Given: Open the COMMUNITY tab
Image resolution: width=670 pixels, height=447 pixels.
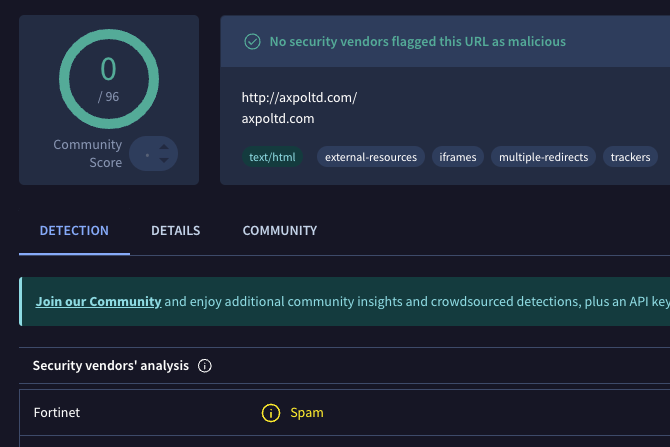Looking at the screenshot, I should pyautogui.click(x=279, y=231).
